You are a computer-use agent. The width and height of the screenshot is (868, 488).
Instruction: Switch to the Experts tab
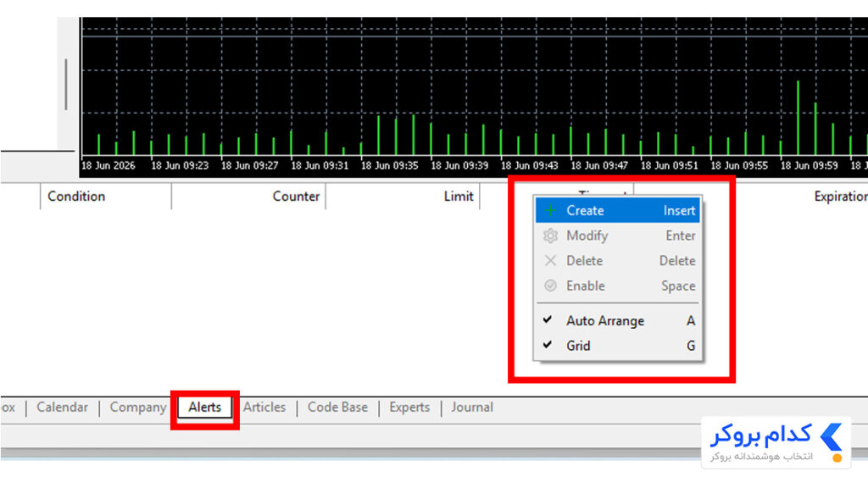click(x=409, y=408)
